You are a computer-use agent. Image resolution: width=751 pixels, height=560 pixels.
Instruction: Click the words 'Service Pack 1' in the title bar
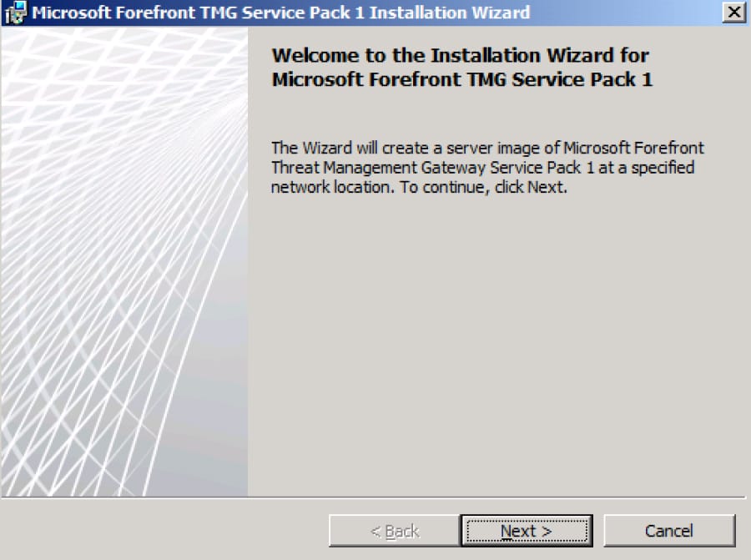pyautogui.click(x=303, y=13)
